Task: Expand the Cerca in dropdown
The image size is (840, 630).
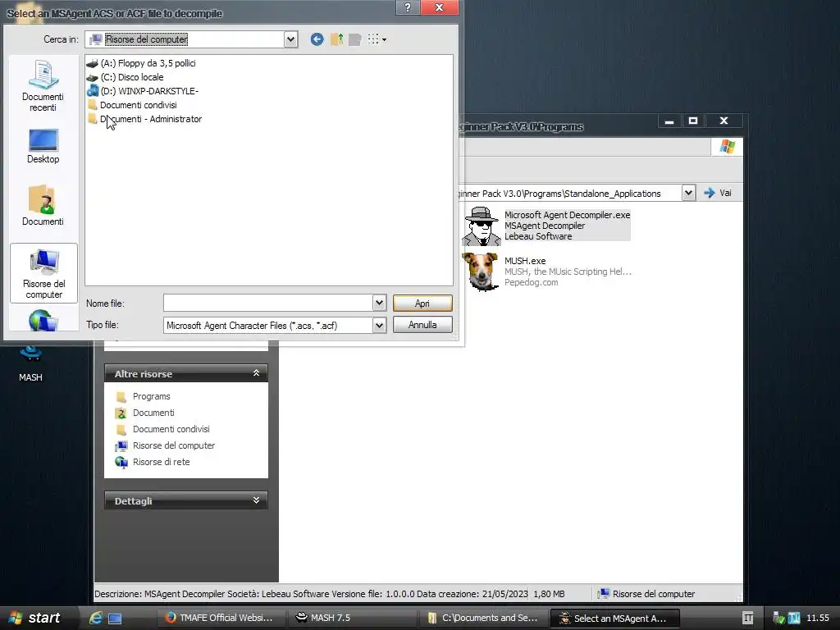Action: pos(290,39)
